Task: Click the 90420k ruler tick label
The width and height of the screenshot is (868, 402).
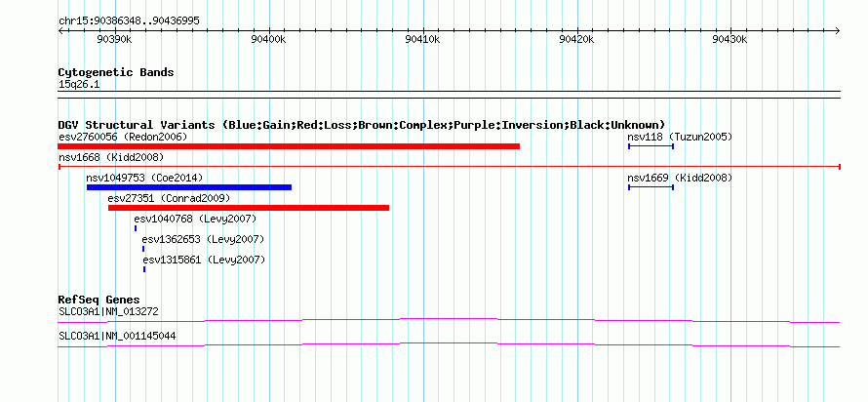Action: (576, 39)
